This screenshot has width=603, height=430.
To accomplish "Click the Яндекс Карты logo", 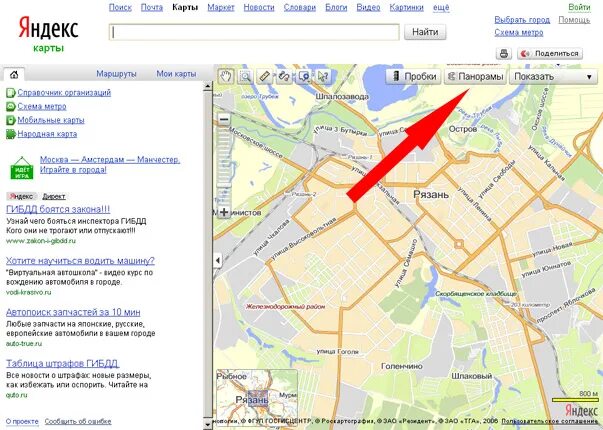I will click(x=48, y=33).
